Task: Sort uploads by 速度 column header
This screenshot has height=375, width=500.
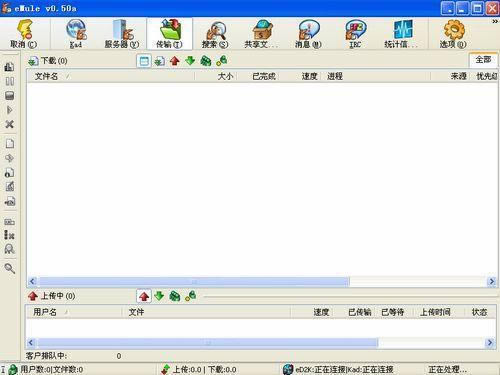Action: tap(312, 312)
